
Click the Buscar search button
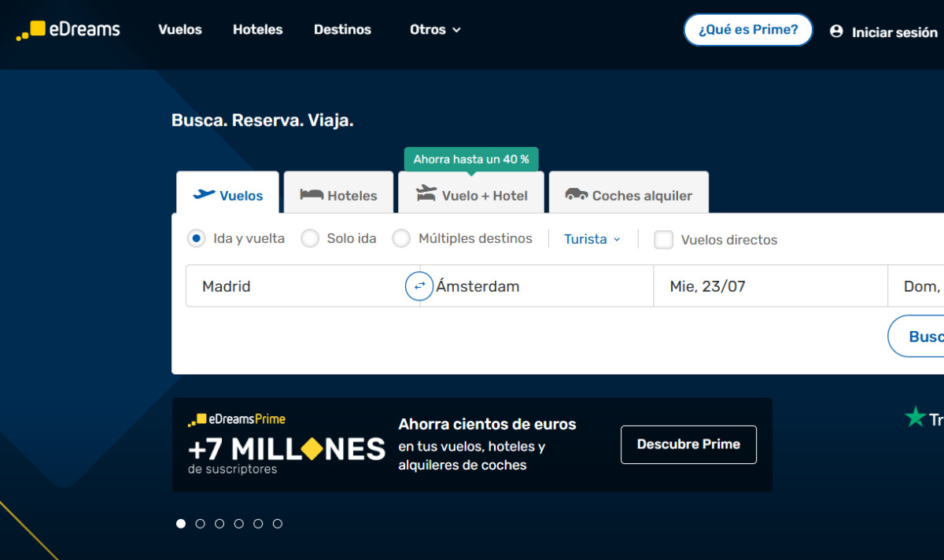click(x=916, y=337)
